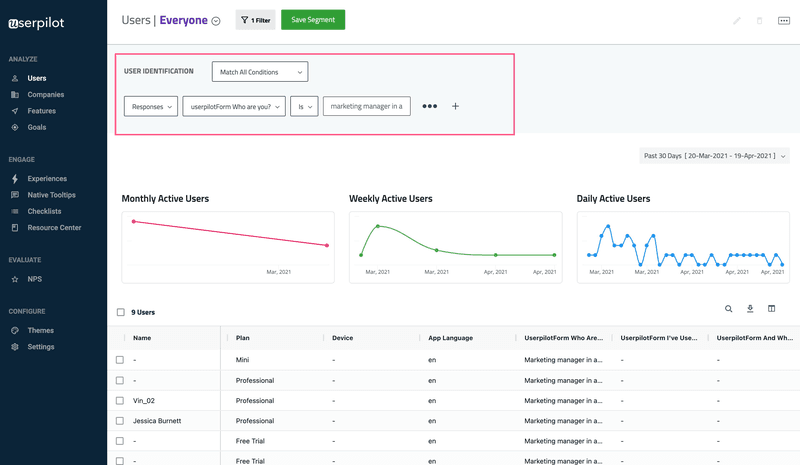The image size is (800, 465).
Task: Open the three-dot options beside the filter value
Action: pos(430,106)
